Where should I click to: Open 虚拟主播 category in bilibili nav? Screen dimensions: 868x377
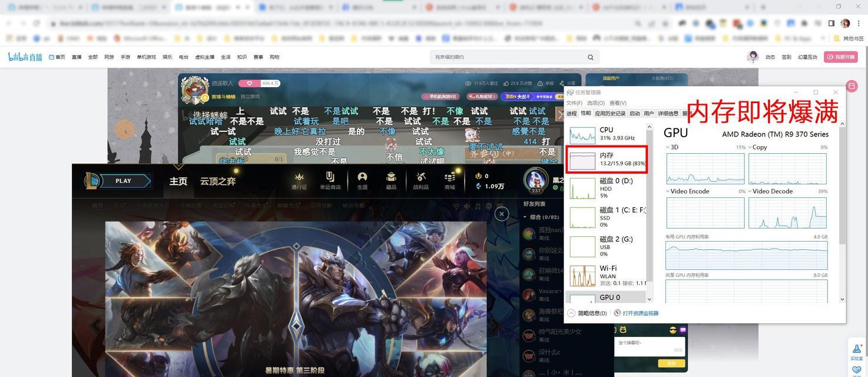(x=205, y=57)
